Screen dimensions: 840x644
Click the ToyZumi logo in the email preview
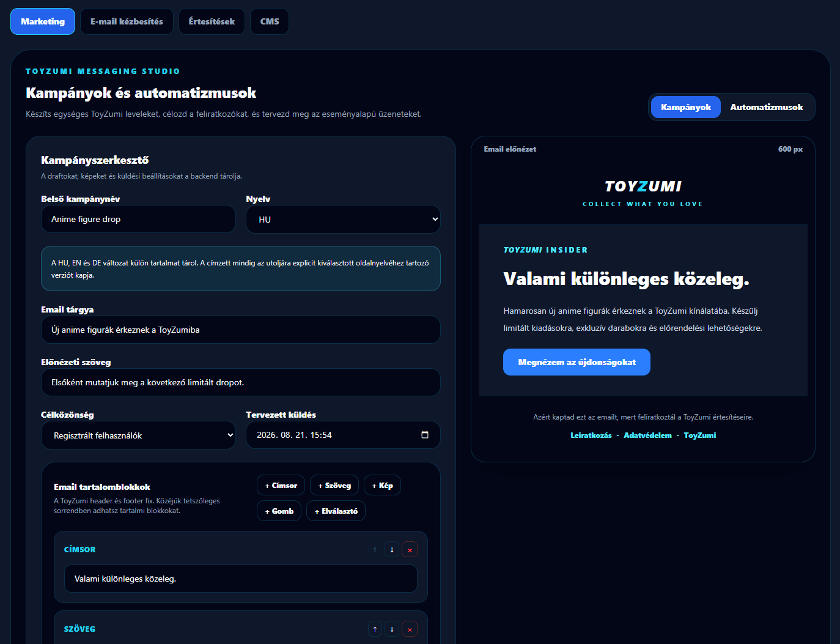coord(643,187)
